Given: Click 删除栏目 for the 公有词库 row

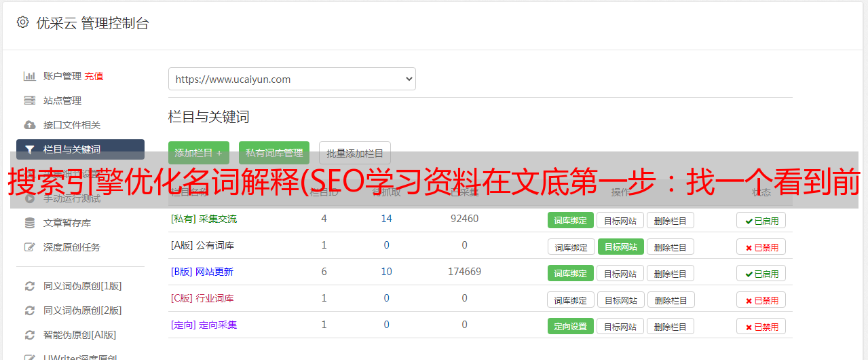Looking at the screenshot, I should (x=670, y=247).
